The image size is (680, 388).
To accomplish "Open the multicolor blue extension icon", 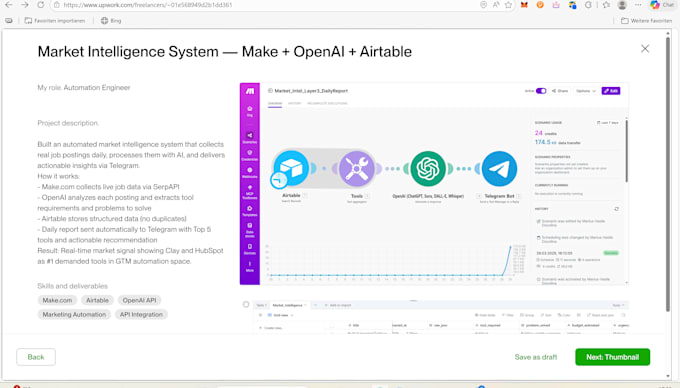I will (572, 5).
